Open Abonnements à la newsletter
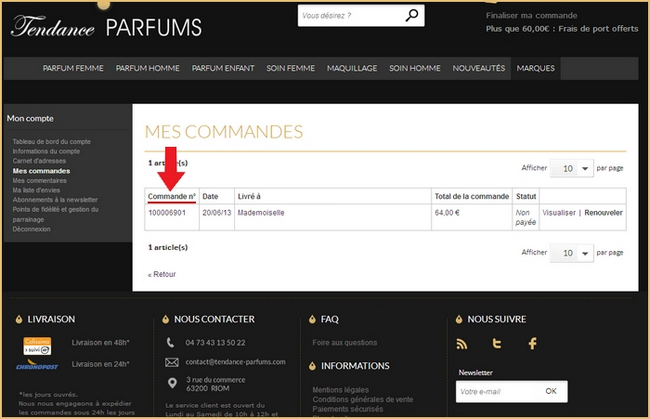This screenshot has width=650, height=419. pyautogui.click(x=55, y=200)
